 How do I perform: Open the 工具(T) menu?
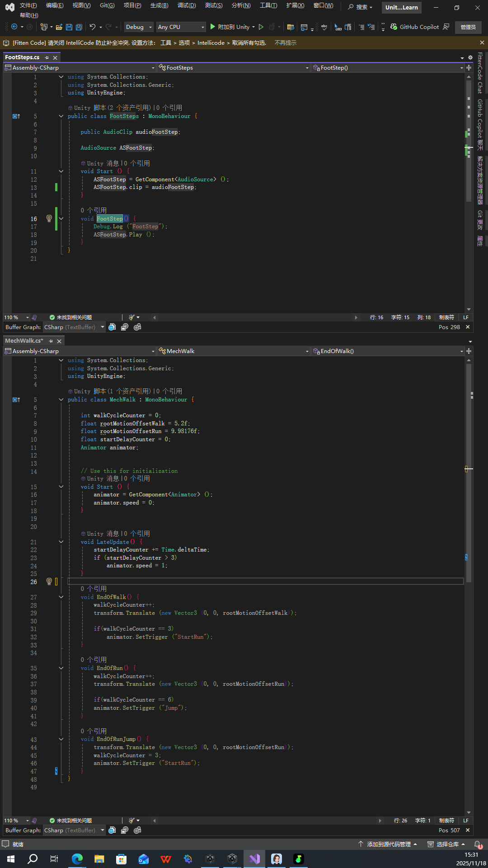point(268,5)
